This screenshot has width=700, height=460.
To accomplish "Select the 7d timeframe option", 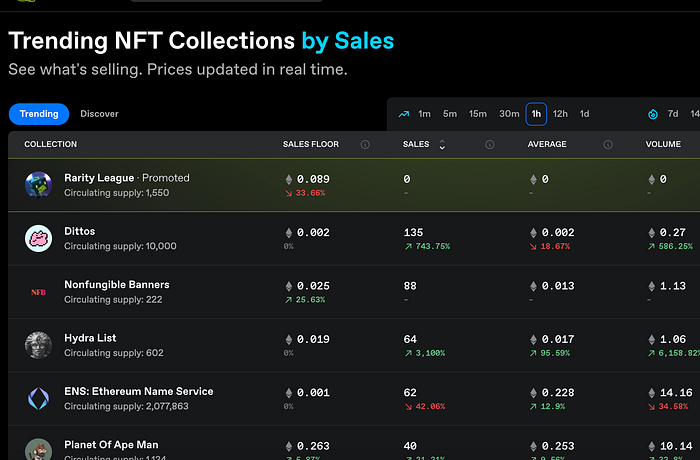I will click(673, 114).
